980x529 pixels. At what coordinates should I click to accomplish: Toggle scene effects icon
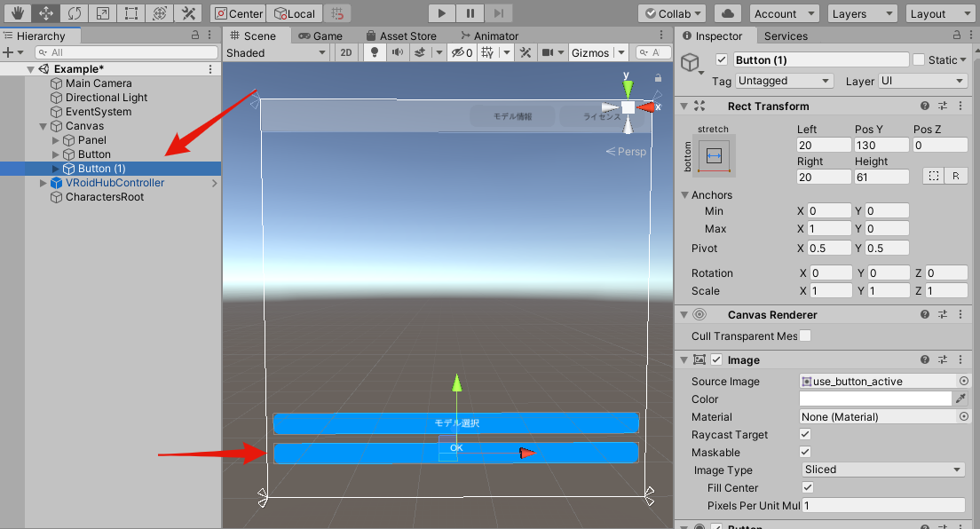pos(420,52)
